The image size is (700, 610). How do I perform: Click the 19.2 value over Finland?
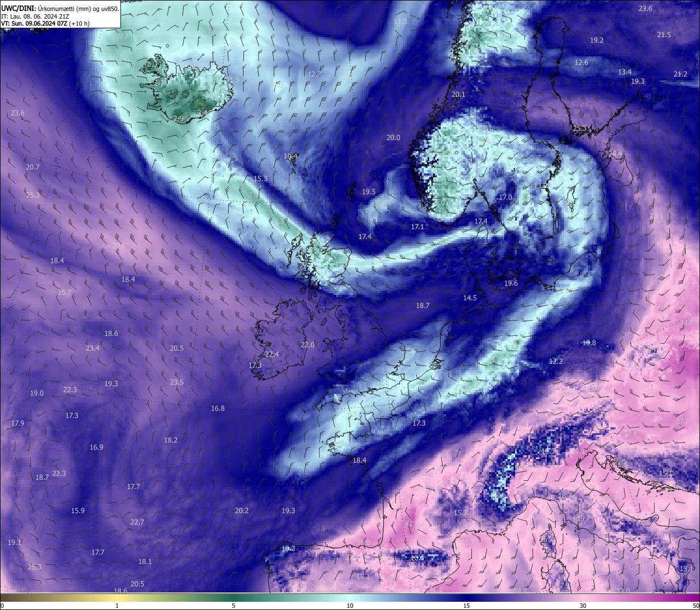597,40
